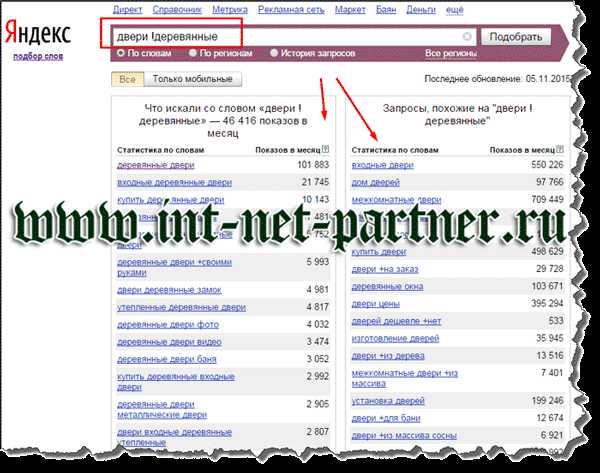This screenshot has width=600, height=473.
Task: Open 'входные деревянные двери' query link
Action: coord(174,183)
